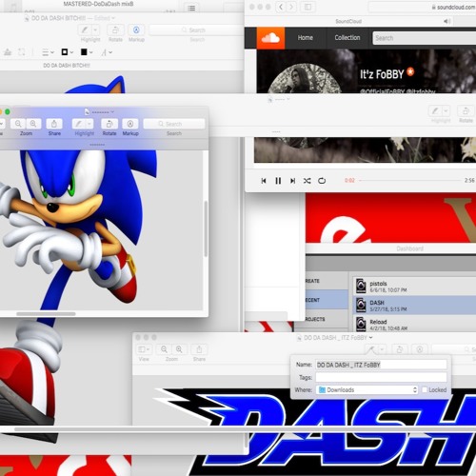Click the It'z FoBBY profile name
Viewport: 476px width, 476px height.
(382, 74)
